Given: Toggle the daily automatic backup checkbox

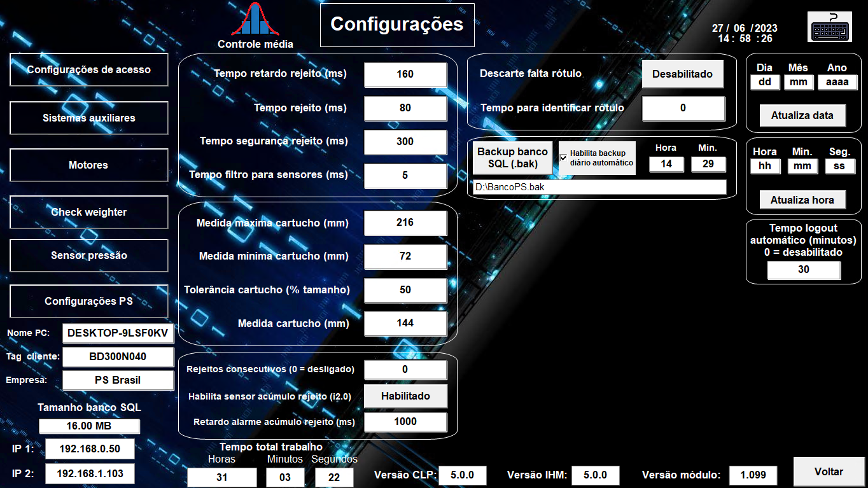Looking at the screenshot, I should pyautogui.click(x=563, y=158).
